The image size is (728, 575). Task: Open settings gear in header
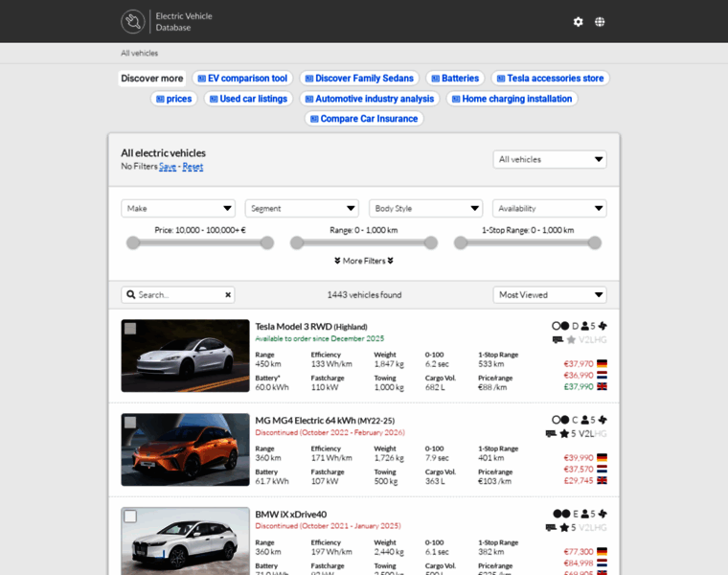pos(578,22)
